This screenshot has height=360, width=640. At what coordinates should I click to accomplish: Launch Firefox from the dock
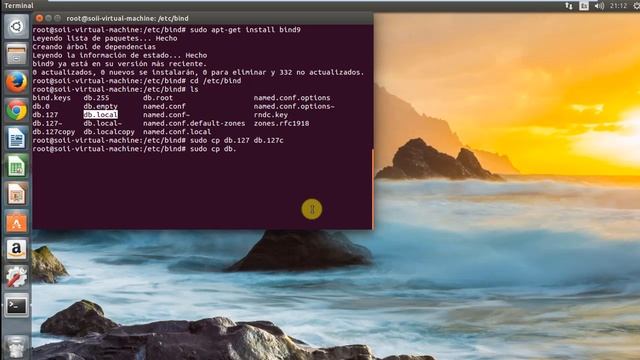tap(16, 82)
